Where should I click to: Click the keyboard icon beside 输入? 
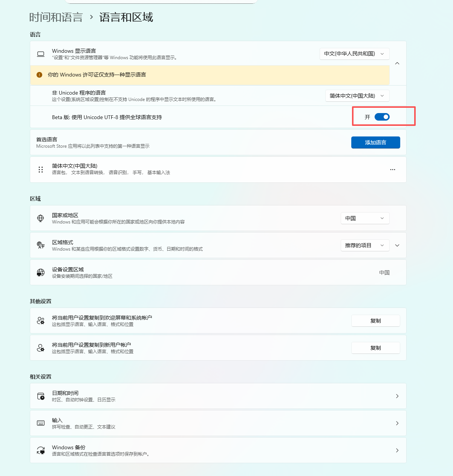(x=41, y=423)
